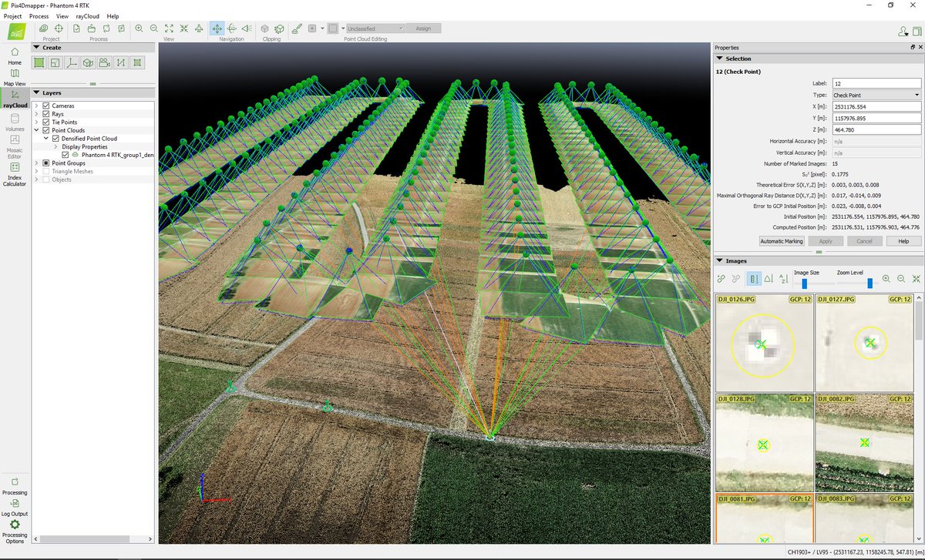Viewport: 925px width, 560px height.
Task: Click the GCP/MTP Manager target icon
Action: click(59, 29)
